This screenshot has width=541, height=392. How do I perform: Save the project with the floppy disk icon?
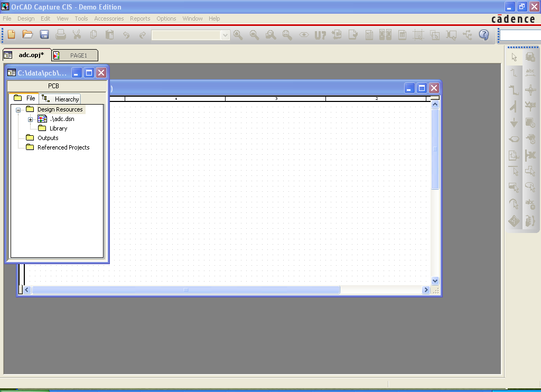click(x=44, y=34)
